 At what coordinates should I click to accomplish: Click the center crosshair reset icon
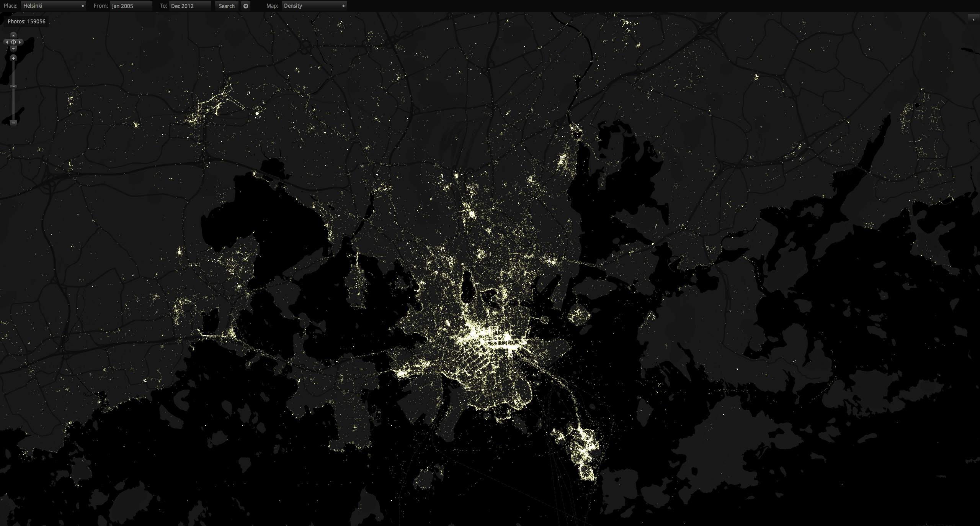(x=13, y=42)
